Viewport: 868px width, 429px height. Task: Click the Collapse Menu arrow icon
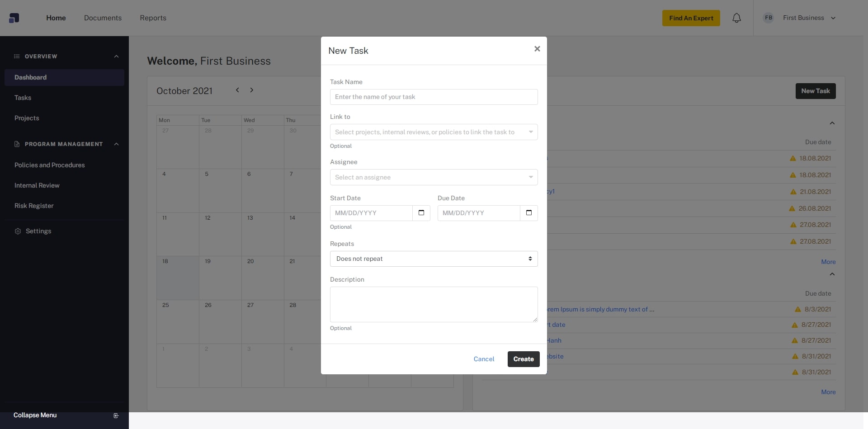(x=116, y=415)
